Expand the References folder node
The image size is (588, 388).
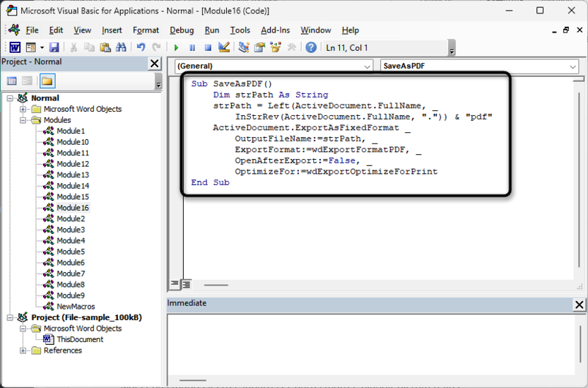23,351
